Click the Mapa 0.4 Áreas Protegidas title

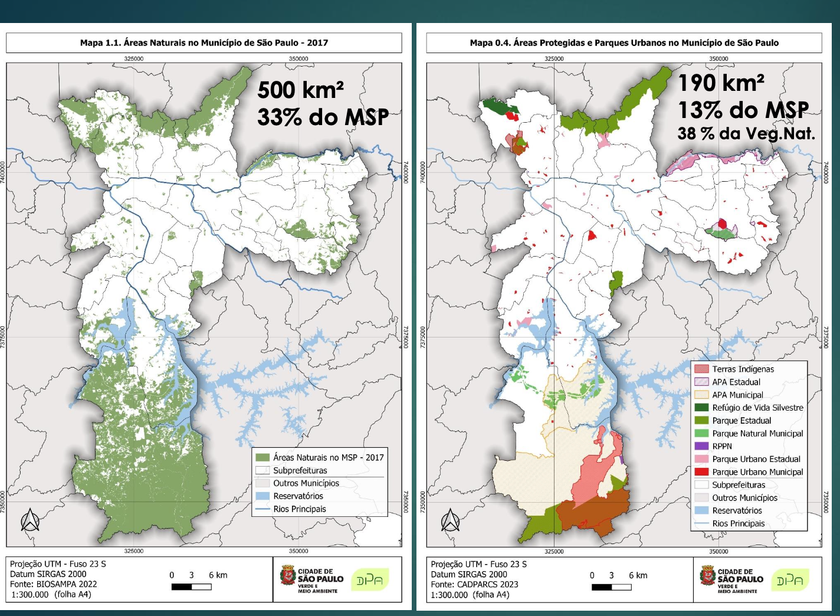(624, 42)
